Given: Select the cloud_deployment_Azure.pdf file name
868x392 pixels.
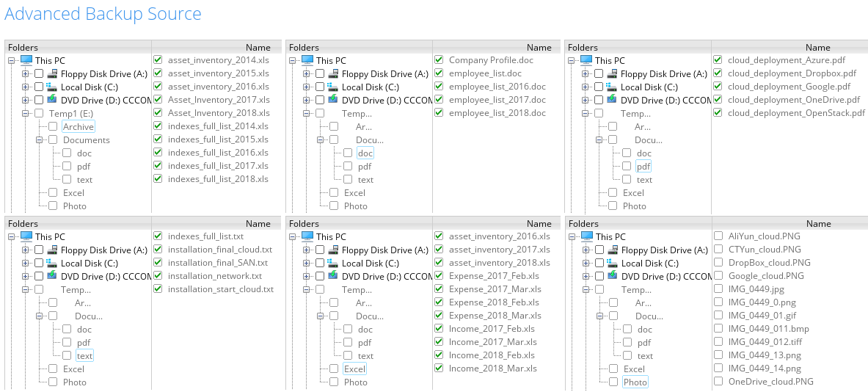Looking at the screenshot, I should click(776, 60).
